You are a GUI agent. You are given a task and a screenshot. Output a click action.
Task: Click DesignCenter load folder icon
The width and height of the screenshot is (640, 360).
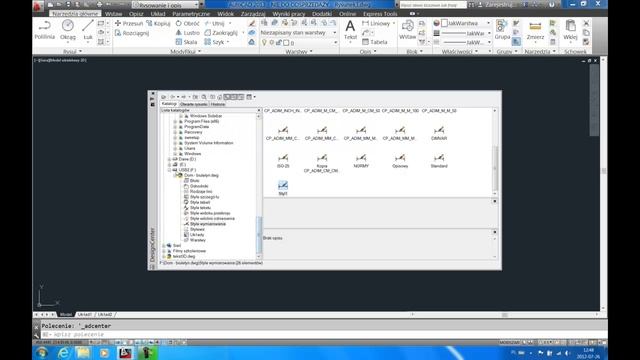[164, 97]
